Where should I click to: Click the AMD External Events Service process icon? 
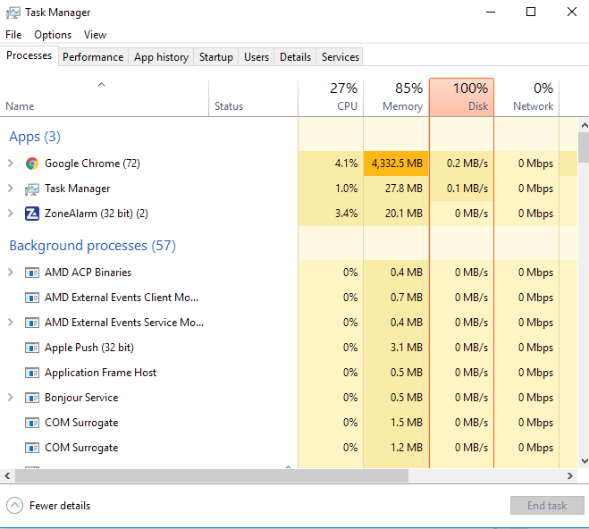point(32,322)
